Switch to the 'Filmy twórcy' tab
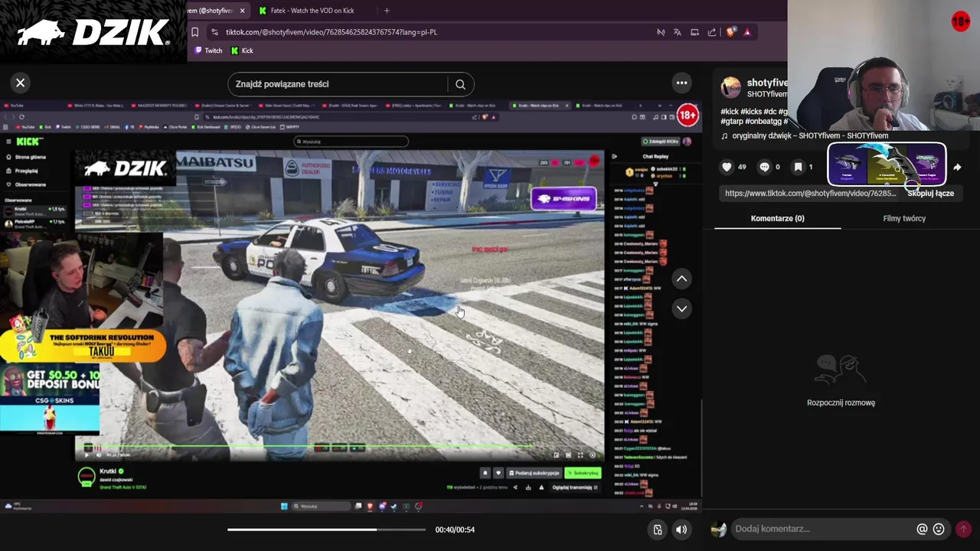This screenshot has height=551, width=980. (x=904, y=218)
